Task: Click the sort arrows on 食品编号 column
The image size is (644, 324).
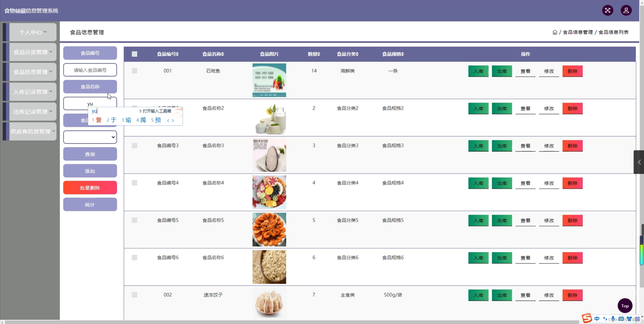Action: coord(177,54)
